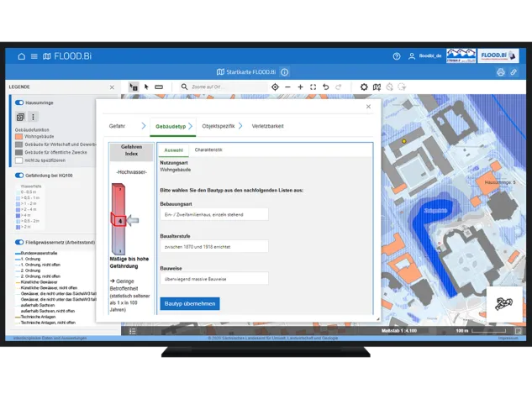Switch to the Charakteristik tab
This screenshot has width=532, height=399.
(208, 149)
